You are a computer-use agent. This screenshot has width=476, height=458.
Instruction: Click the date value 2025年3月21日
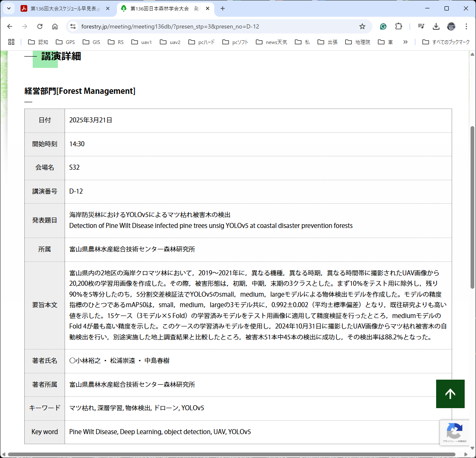[91, 120]
